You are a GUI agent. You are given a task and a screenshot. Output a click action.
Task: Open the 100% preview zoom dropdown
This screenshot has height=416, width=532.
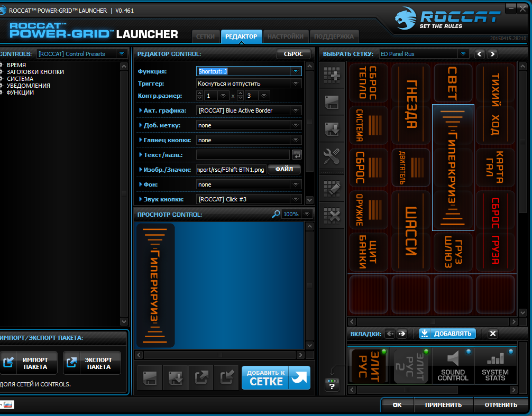click(307, 214)
